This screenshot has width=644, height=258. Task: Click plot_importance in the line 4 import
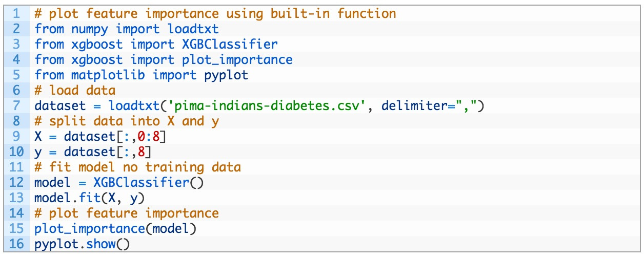point(237,59)
